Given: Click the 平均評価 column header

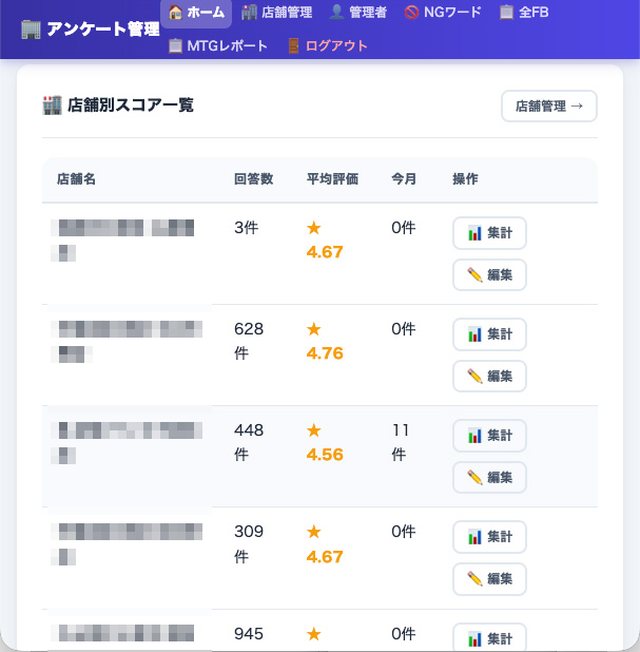Looking at the screenshot, I should (332, 179).
